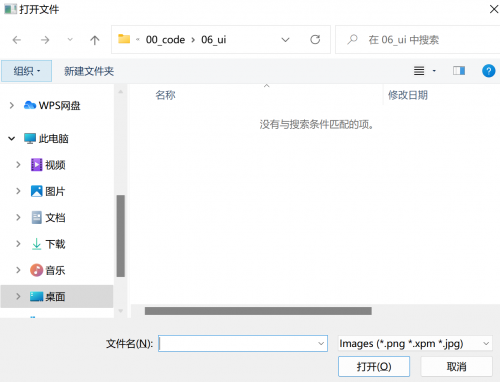Click the 图片 picture icon
Image resolution: width=500 pixels, height=382 pixels.
pos(37,191)
